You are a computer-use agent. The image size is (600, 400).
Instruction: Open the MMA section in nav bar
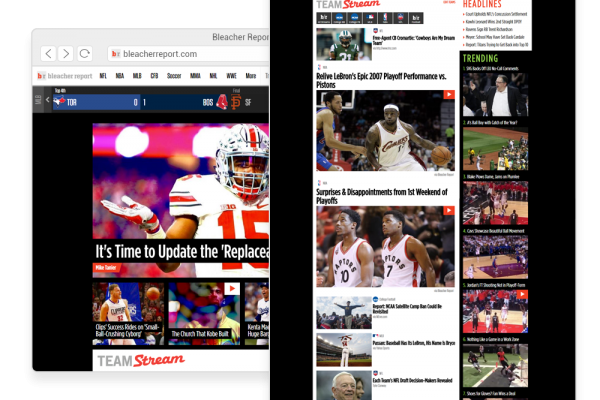[x=195, y=76]
